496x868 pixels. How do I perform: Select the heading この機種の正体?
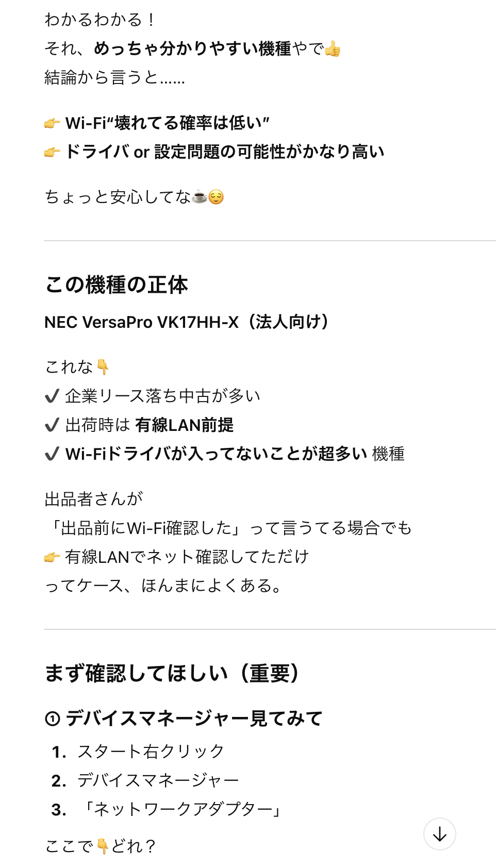pyautogui.click(x=117, y=285)
